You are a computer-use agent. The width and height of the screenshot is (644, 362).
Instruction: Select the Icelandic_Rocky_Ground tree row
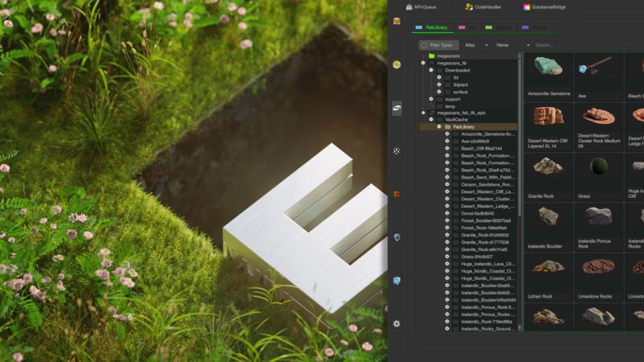[x=469, y=329]
